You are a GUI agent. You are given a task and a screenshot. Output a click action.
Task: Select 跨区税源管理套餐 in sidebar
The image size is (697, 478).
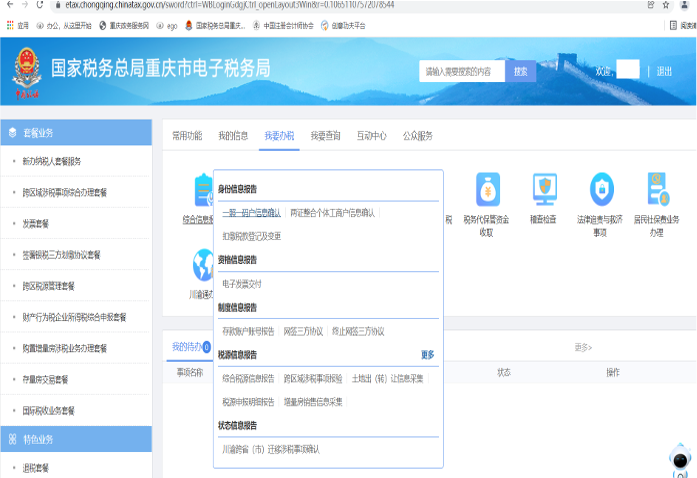point(48,286)
